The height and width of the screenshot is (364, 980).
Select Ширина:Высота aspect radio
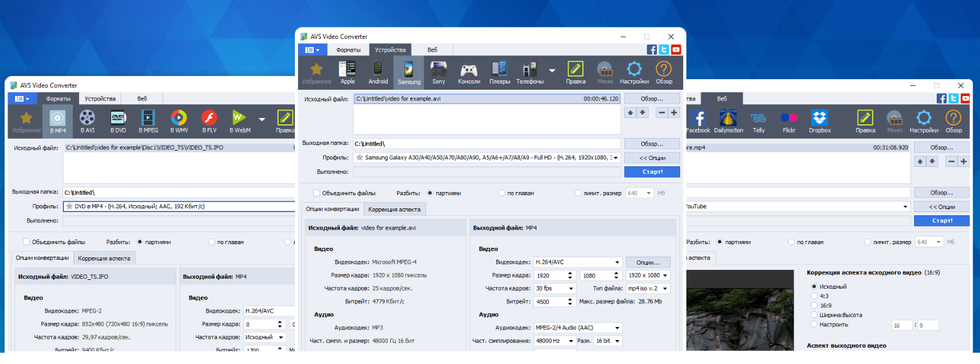[x=814, y=314]
